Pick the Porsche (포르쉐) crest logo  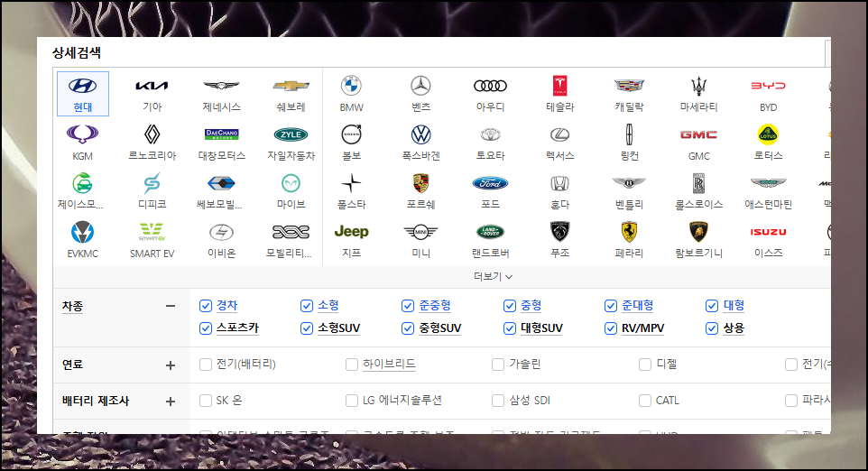(x=420, y=183)
